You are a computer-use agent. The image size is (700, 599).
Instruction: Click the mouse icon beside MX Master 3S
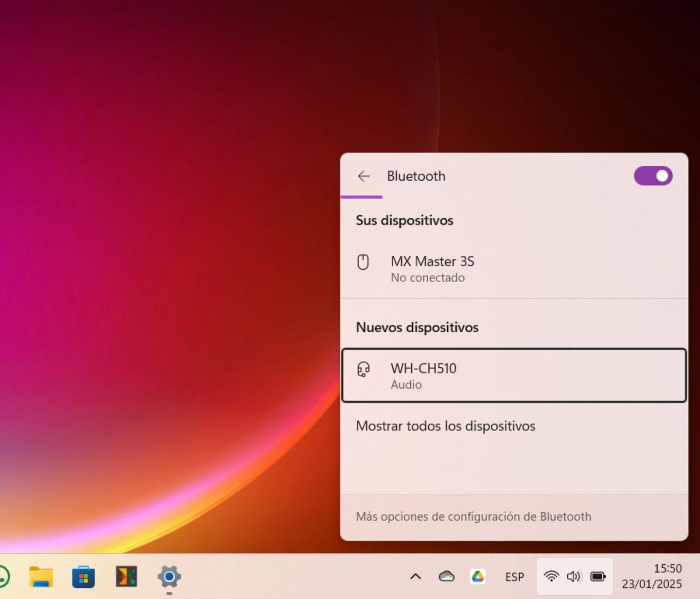363,262
